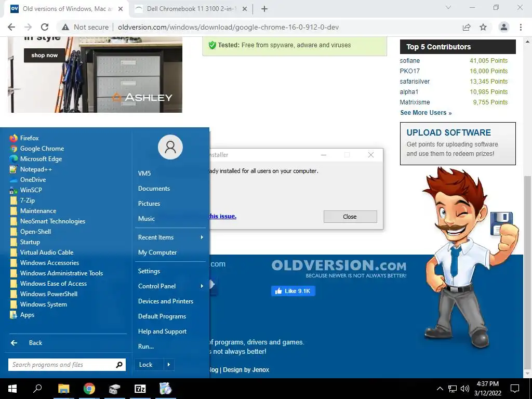This screenshot has width=532, height=399.
Task: Click Close in the installer dialog
Action: (x=350, y=217)
